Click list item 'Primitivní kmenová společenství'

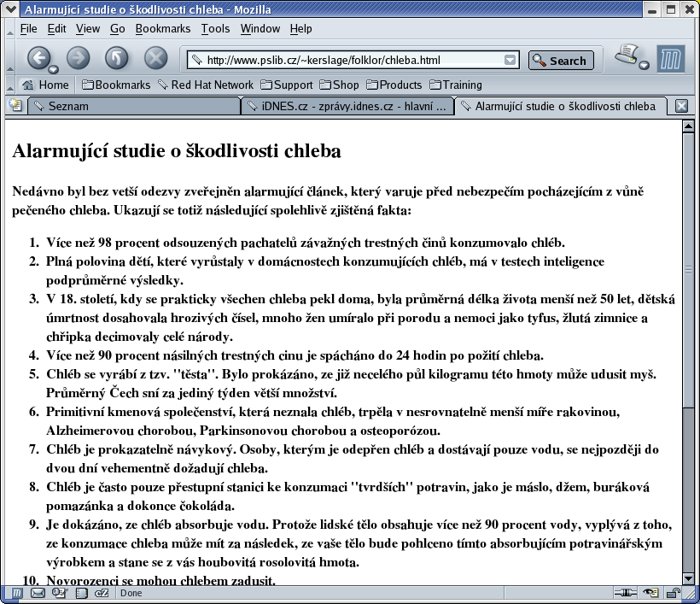coord(333,421)
